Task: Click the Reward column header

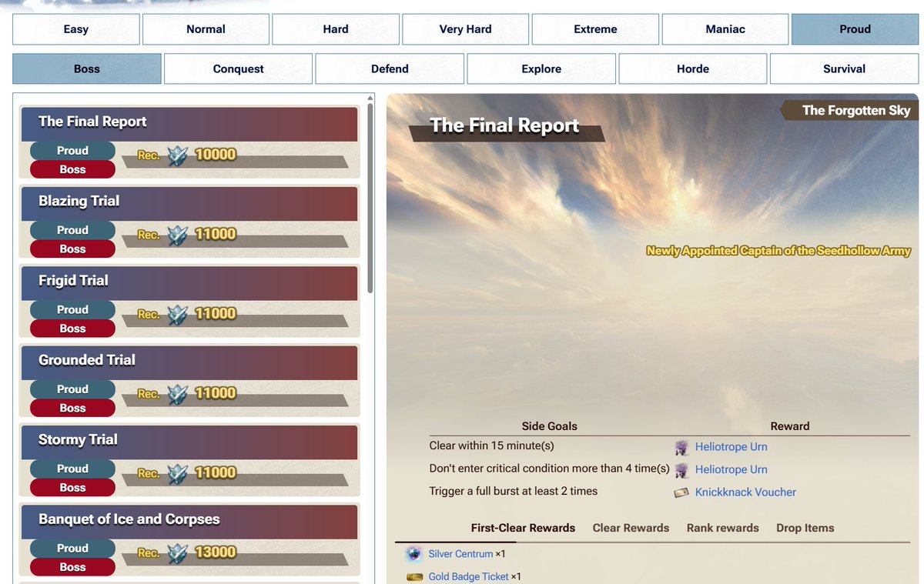Action: [x=790, y=425]
